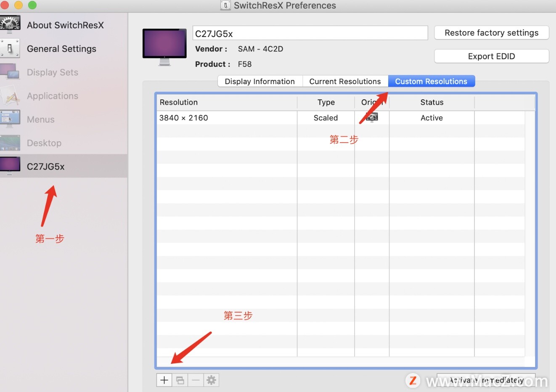Open the gear action menu below table
The height and width of the screenshot is (392, 556).
point(212,380)
